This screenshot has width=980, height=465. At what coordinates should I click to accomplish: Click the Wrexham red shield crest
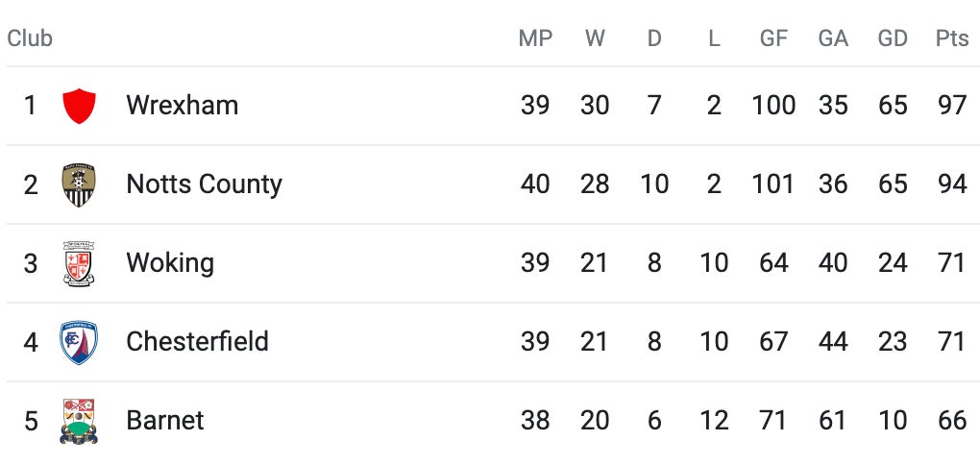79,105
